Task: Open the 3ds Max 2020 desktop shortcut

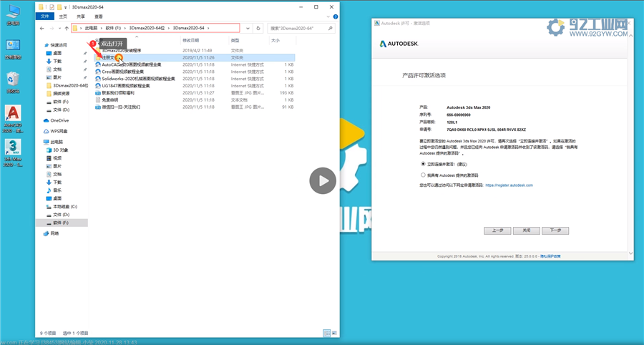Action: click(x=13, y=152)
